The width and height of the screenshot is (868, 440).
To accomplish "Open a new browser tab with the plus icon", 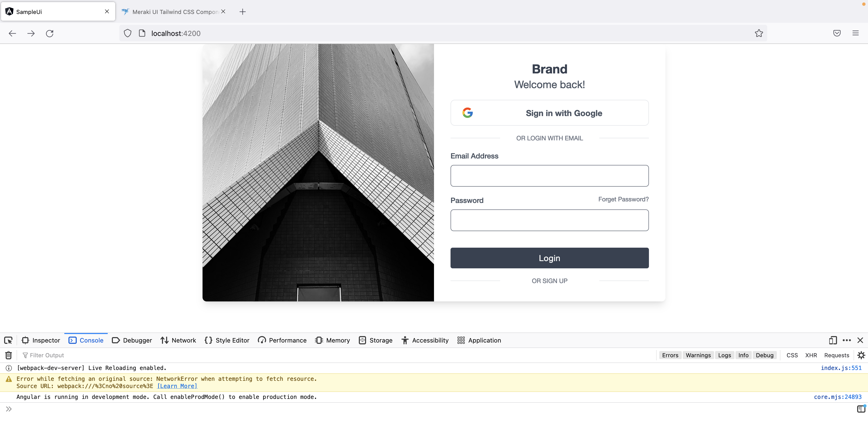I will coord(243,11).
